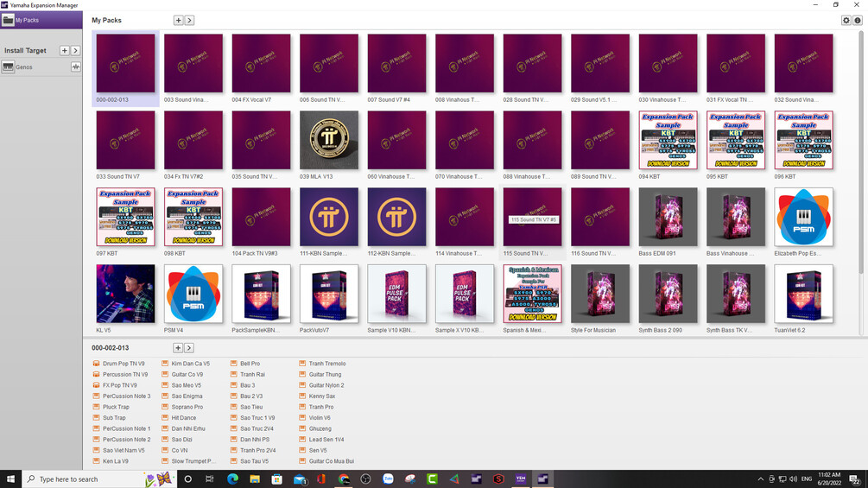Screen dimensions: 868x488
Task: Select the Sao Tieu voice
Action: click(247, 407)
